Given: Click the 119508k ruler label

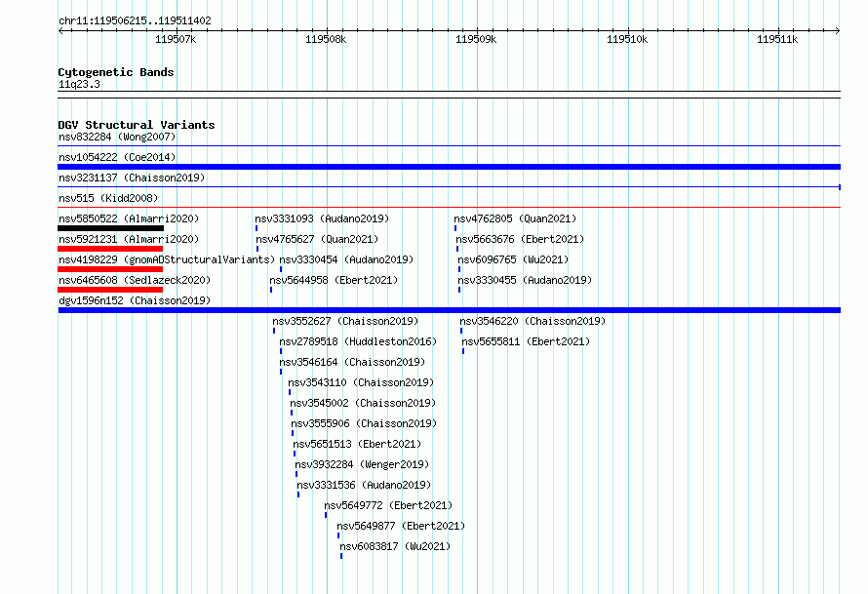Looking at the screenshot, I should pos(326,39).
